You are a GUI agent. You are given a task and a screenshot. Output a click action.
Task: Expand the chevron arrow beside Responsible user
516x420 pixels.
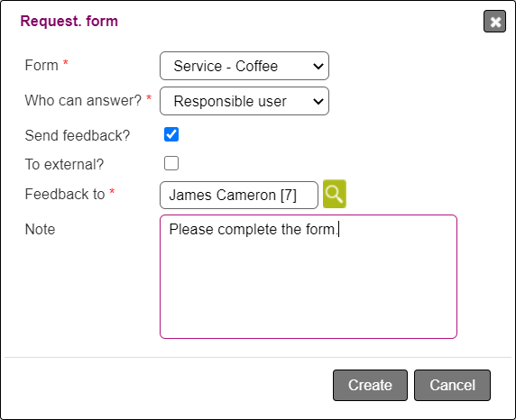point(318,101)
